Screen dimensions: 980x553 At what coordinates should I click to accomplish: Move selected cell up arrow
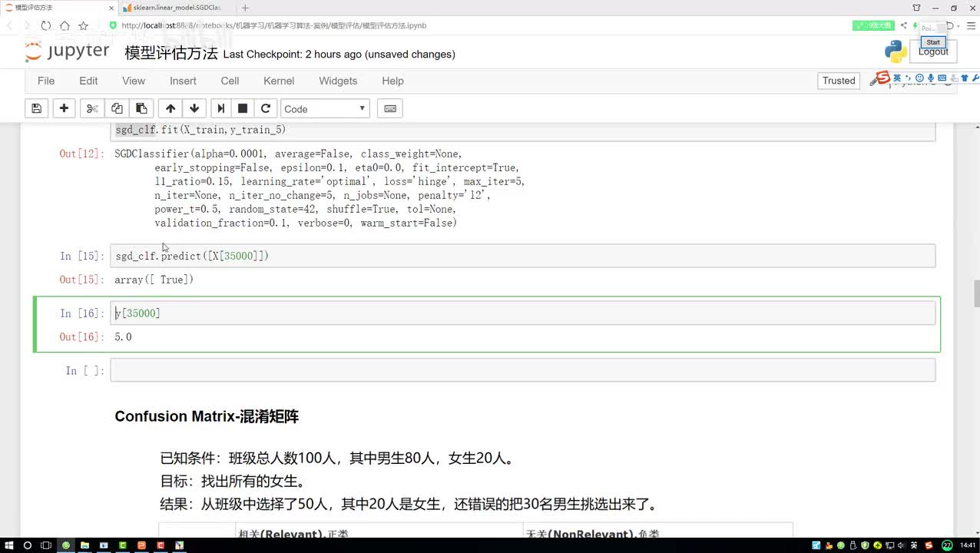171,108
